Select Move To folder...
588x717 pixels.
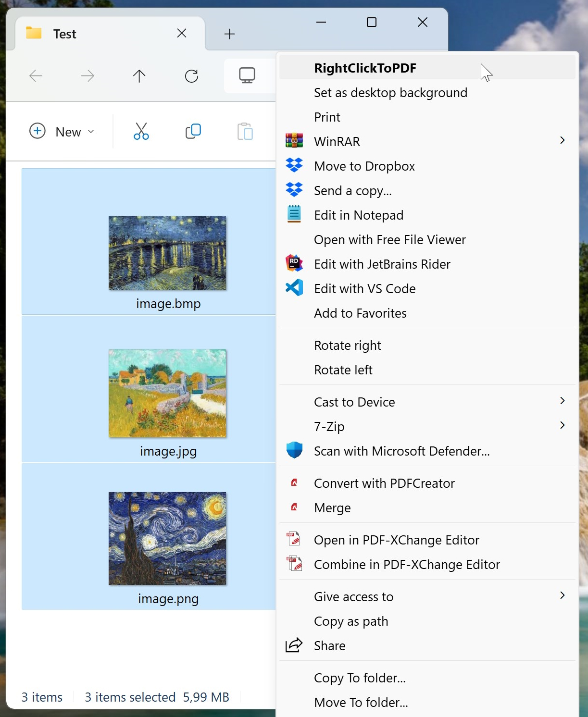pyautogui.click(x=427, y=702)
